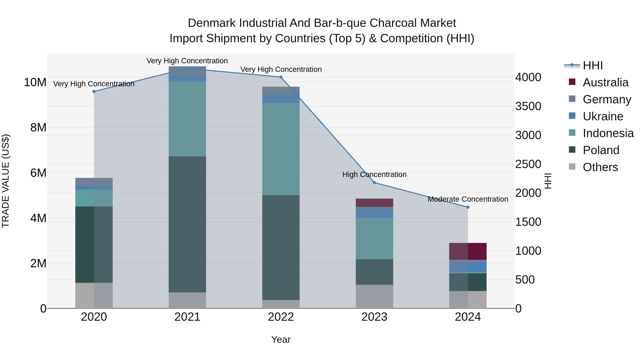Screen dimensions: 644x362
Task: Click the HHI line marker for 2022
Action: pyautogui.click(x=281, y=77)
